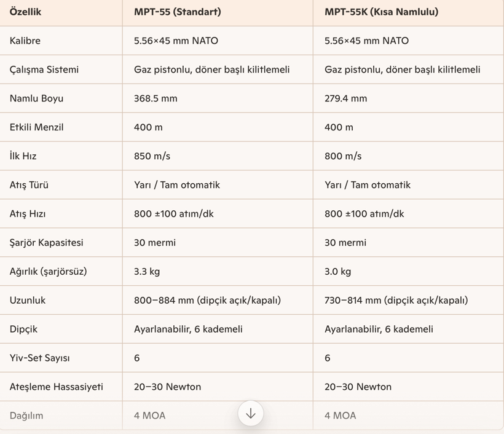
Task: Select the 3.0 kg weight cell
Action: pos(337,272)
